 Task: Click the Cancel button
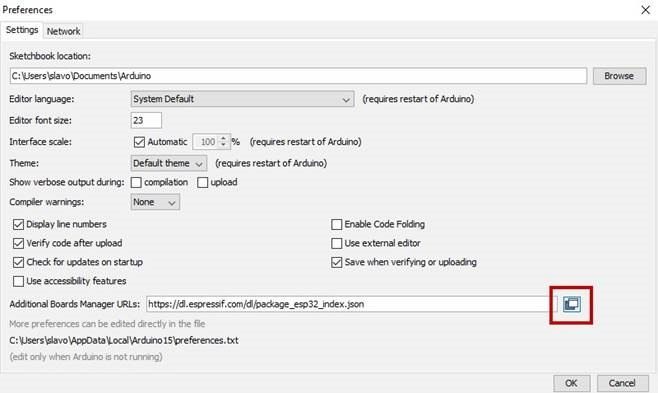point(622,383)
